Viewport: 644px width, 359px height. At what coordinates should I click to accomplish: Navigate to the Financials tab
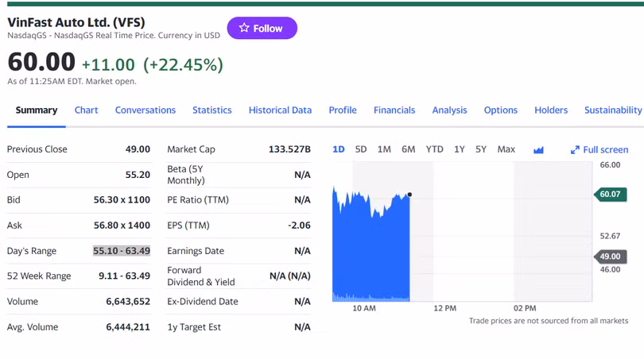coord(394,110)
